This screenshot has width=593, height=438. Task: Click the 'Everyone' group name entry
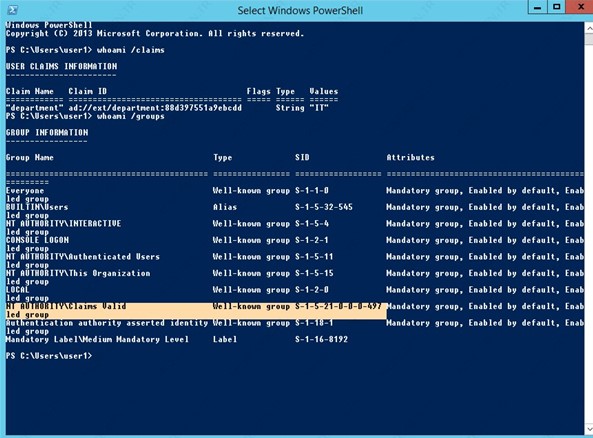(25, 191)
